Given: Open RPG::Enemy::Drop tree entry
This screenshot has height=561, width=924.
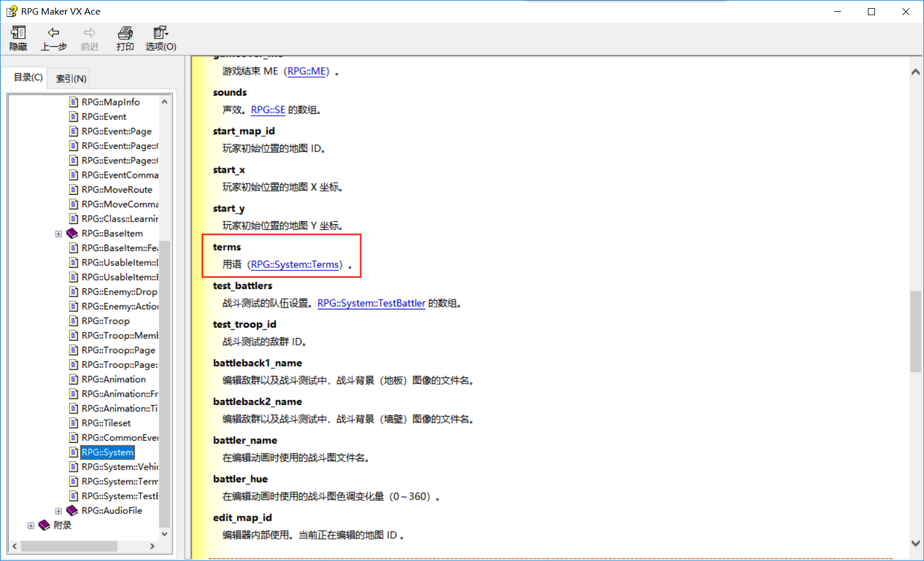Looking at the screenshot, I should [119, 292].
